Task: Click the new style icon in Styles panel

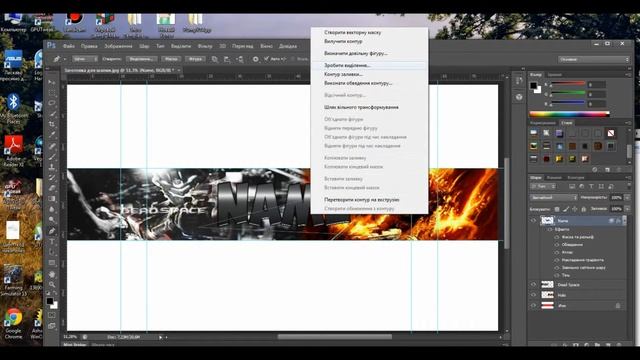Action: click(x=607, y=169)
